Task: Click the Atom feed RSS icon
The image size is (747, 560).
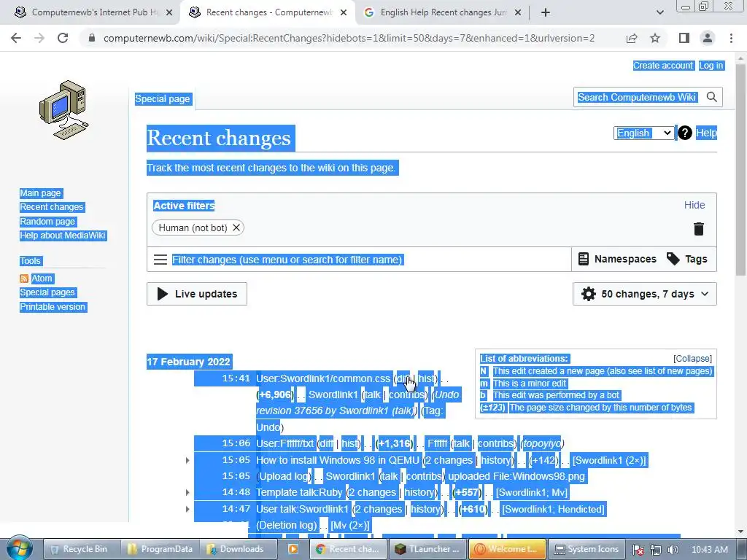Action: point(24,279)
